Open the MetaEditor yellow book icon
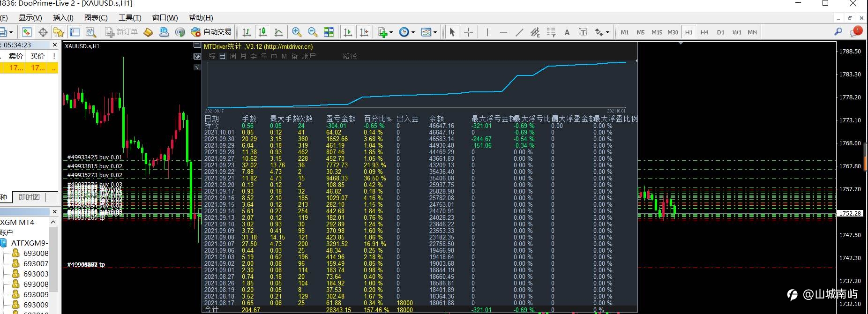 point(148,32)
